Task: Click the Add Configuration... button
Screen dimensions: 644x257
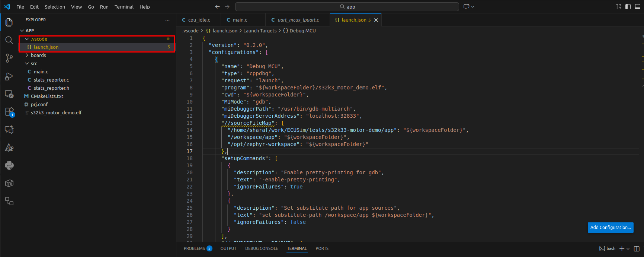Action: coord(611,228)
